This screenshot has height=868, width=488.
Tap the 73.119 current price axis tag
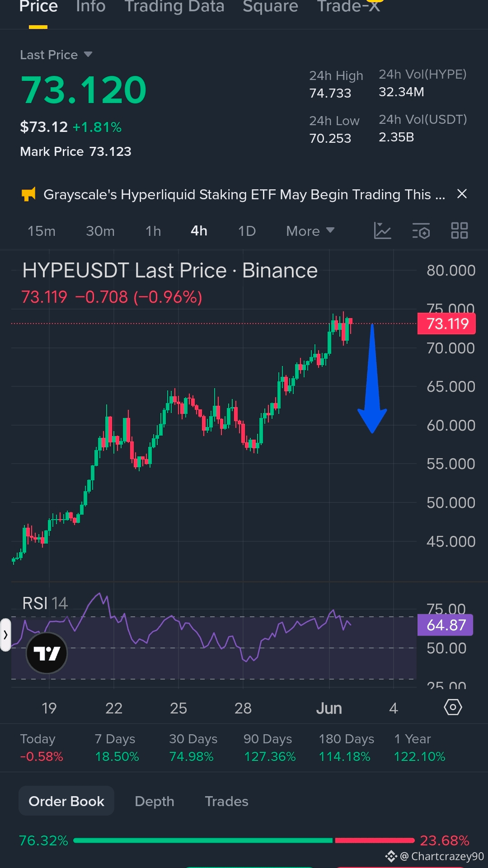pyautogui.click(x=446, y=324)
